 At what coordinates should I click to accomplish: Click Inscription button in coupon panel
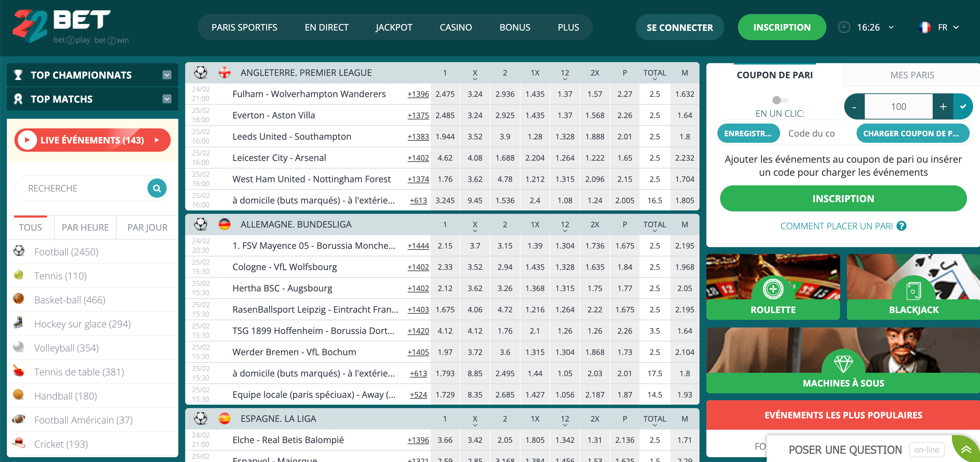pyautogui.click(x=843, y=198)
